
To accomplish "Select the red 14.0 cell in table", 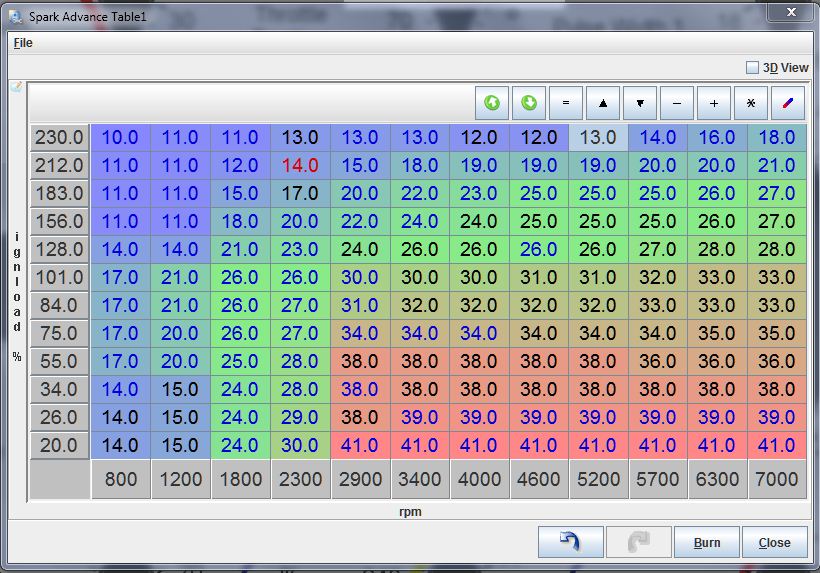I will tap(300, 166).
